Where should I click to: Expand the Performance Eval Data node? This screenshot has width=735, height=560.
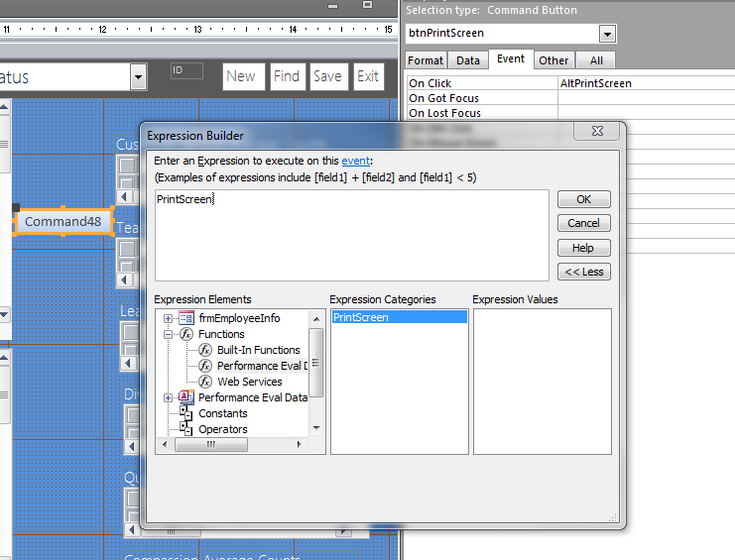(x=168, y=398)
